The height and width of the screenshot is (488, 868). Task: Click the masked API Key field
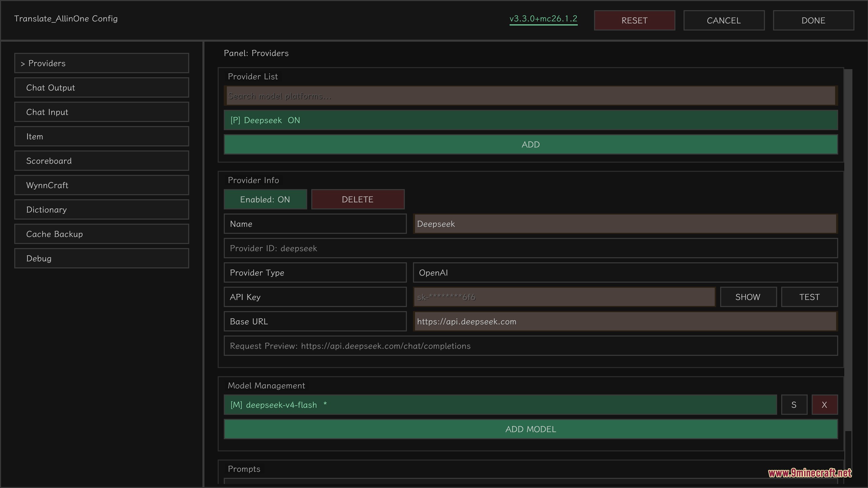pyautogui.click(x=564, y=297)
